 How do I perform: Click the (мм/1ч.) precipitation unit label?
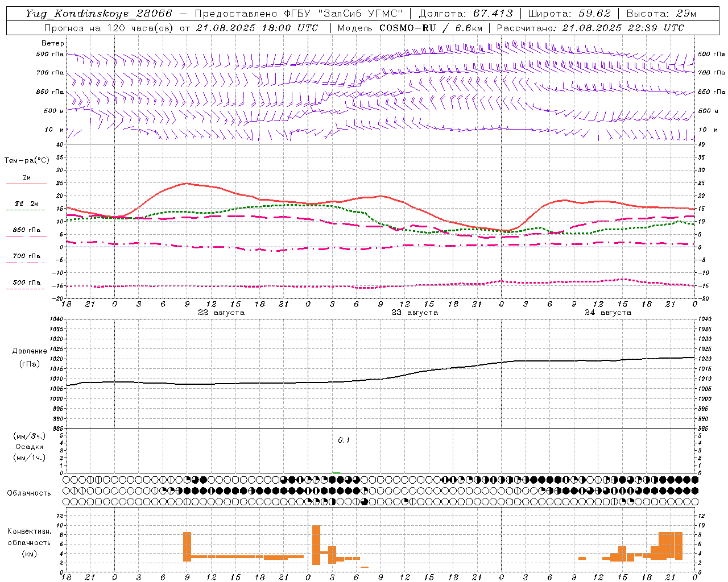point(30,458)
